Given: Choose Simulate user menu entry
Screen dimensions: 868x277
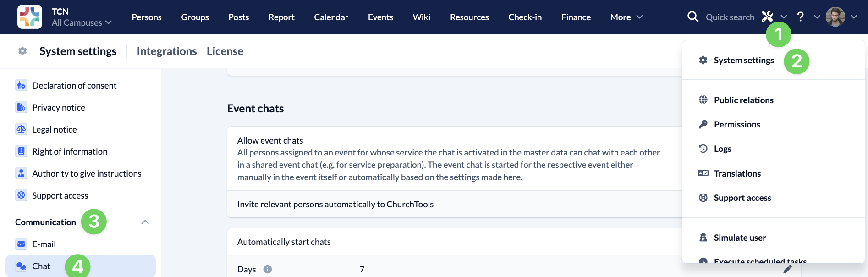Looking at the screenshot, I should (x=739, y=238).
